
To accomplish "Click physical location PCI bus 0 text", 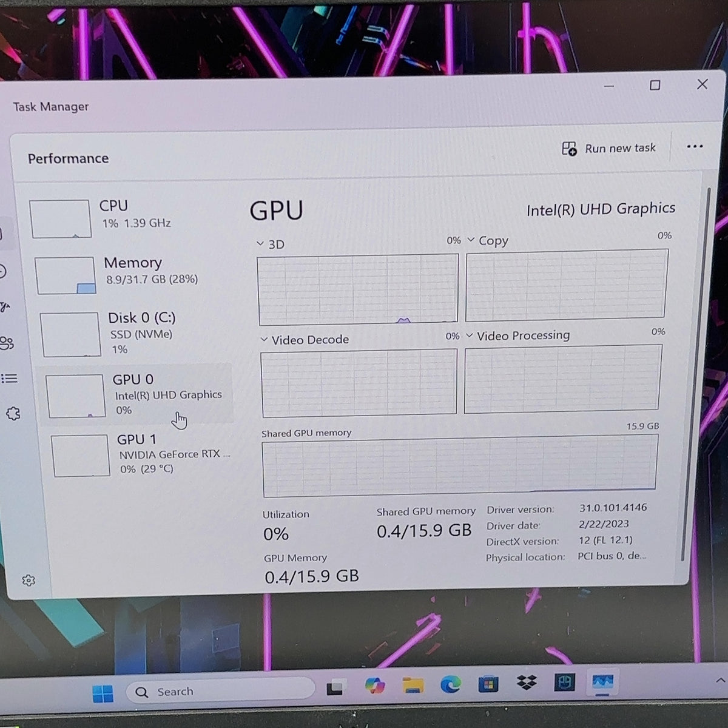I will click(x=612, y=556).
